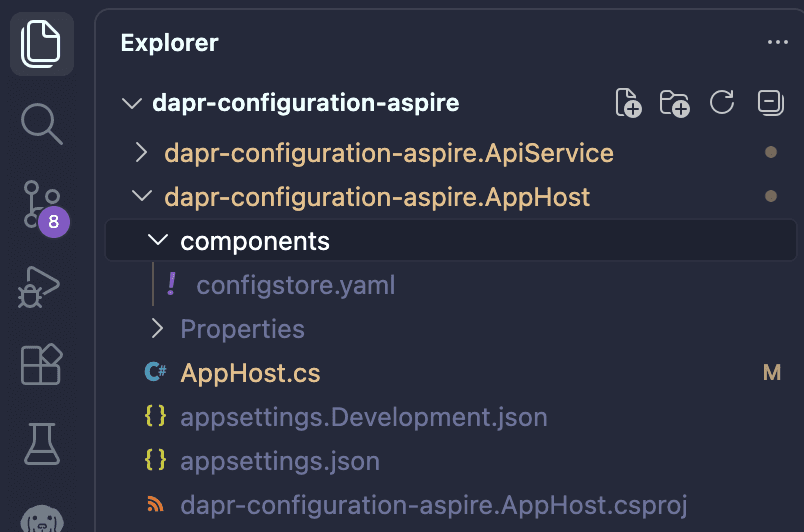Screen dimensions: 804x532
Task: Collapse the AppHost folder chevron
Action: pyautogui.click(x=142, y=196)
